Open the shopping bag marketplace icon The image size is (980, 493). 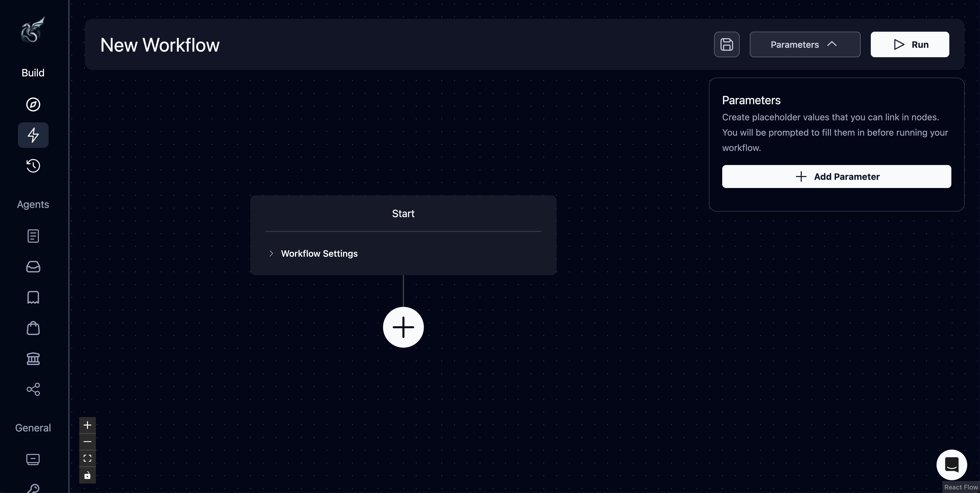[33, 328]
